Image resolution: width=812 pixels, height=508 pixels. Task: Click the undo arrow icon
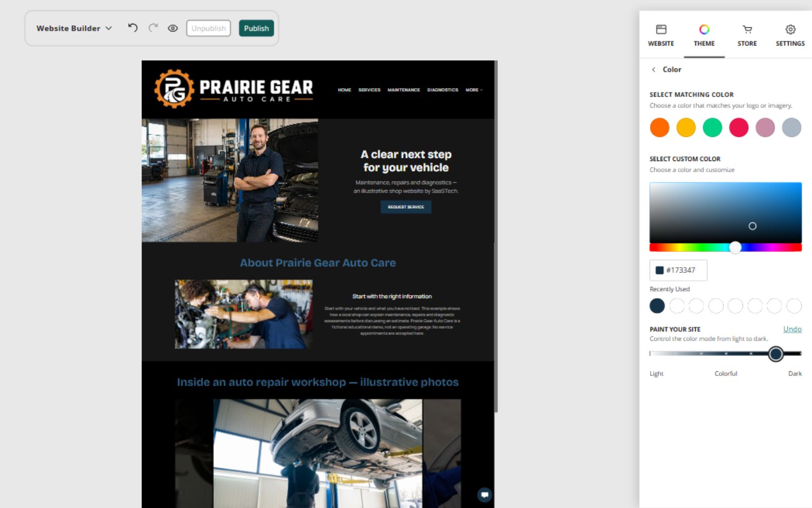133,28
